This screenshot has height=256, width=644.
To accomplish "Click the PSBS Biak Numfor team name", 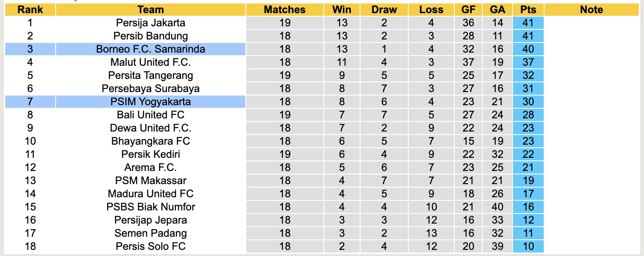I will click(x=150, y=207).
